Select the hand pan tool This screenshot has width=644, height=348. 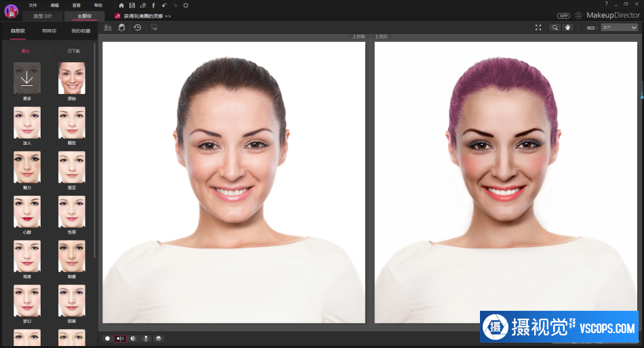pyautogui.click(x=568, y=28)
